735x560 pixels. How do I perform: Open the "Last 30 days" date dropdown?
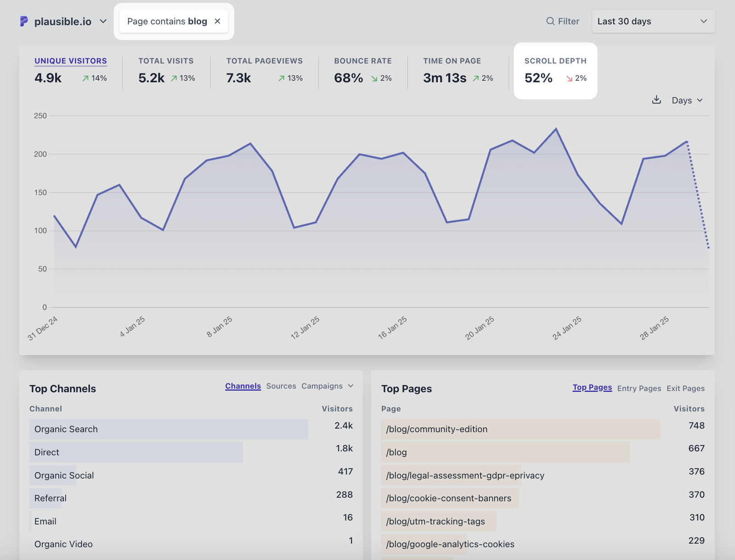(653, 21)
